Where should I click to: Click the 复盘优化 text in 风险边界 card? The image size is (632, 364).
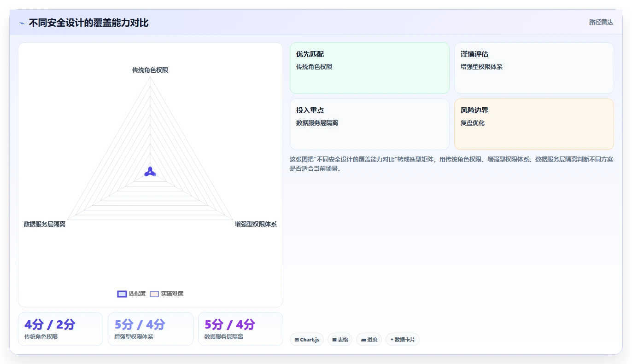coord(473,123)
